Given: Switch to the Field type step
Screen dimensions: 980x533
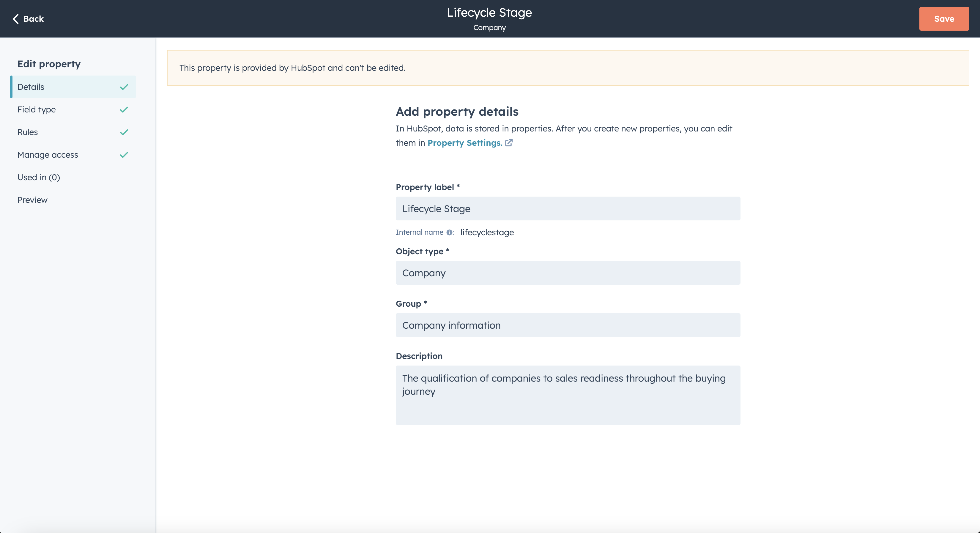Looking at the screenshot, I should tap(37, 110).
